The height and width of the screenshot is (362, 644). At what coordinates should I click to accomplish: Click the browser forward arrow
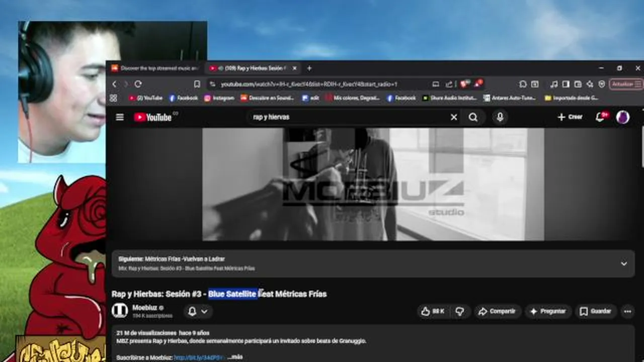(x=126, y=84)
